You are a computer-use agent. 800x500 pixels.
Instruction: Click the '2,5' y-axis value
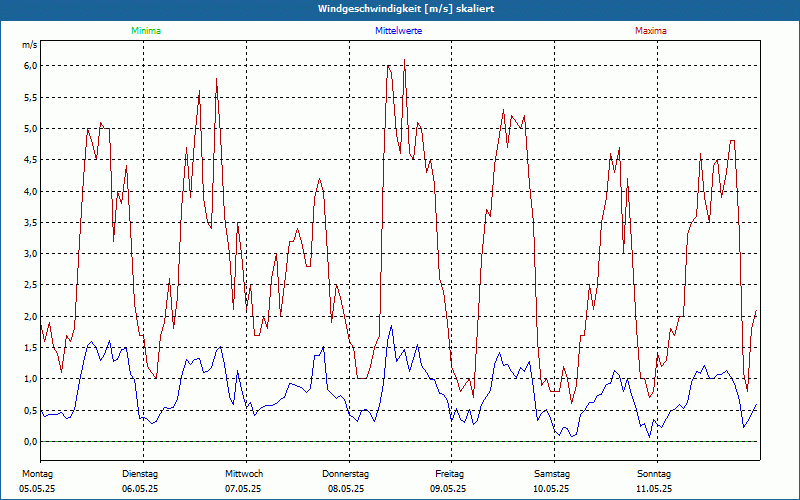31,285
